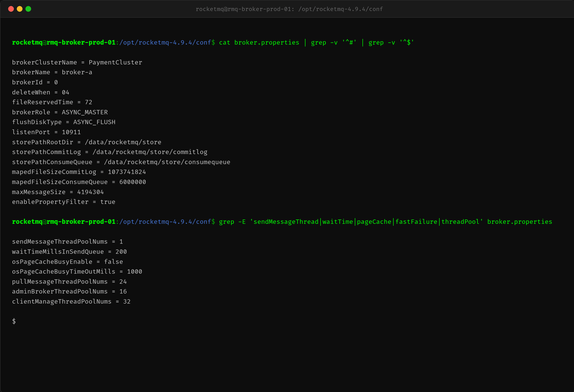This screenshot has width=574, height=392.
Task: Select the line 'osPageCacheBusyTimeOutMills = 1000'
Action: (x=77, y=272)
